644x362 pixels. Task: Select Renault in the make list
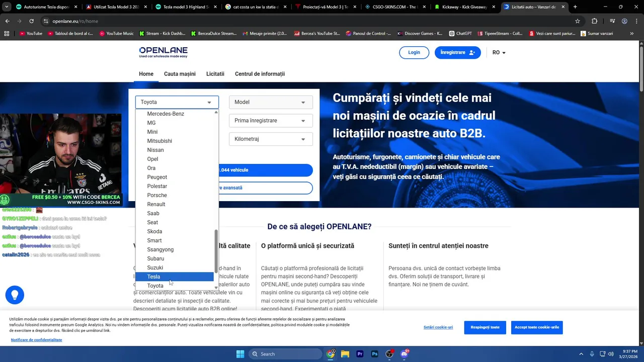174,204
